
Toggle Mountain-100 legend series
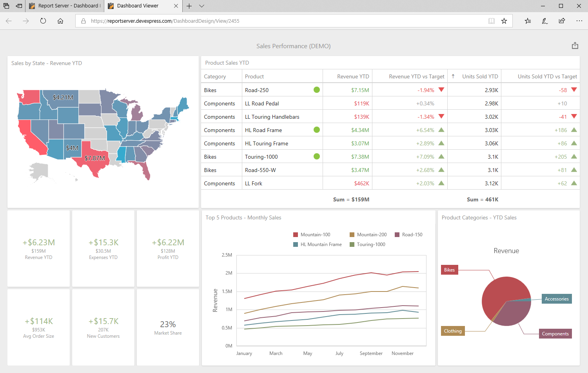[x=312, y=235]
